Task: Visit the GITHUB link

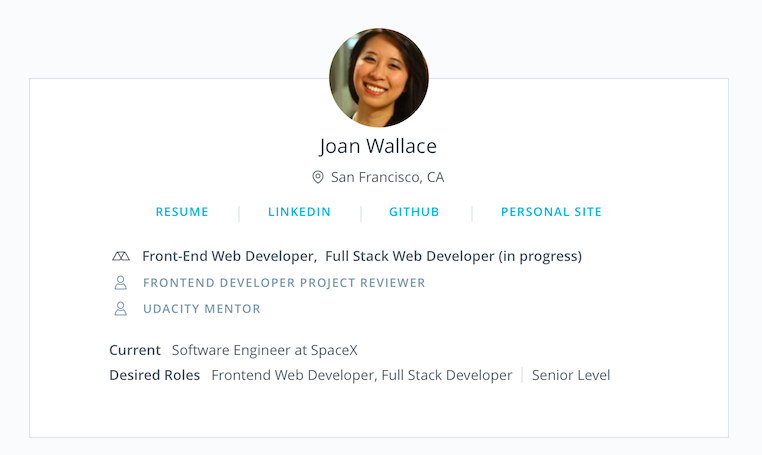Action: 414,212
